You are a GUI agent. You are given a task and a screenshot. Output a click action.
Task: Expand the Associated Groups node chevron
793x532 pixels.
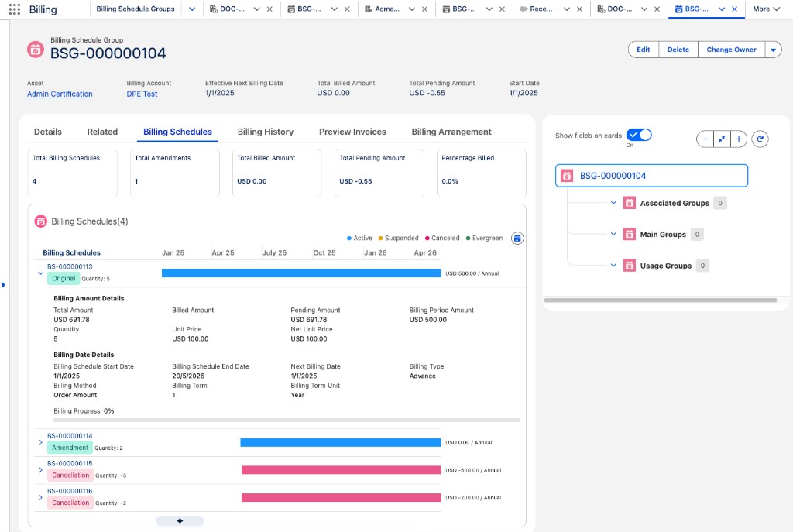[613, 203]
